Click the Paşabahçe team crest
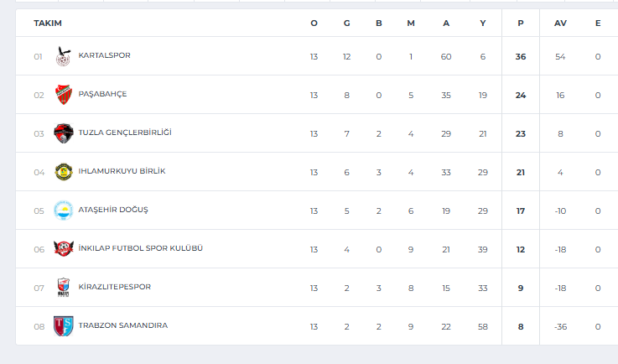Image resolution: width=618 pixels, height=364 pixels. (64, 95)
